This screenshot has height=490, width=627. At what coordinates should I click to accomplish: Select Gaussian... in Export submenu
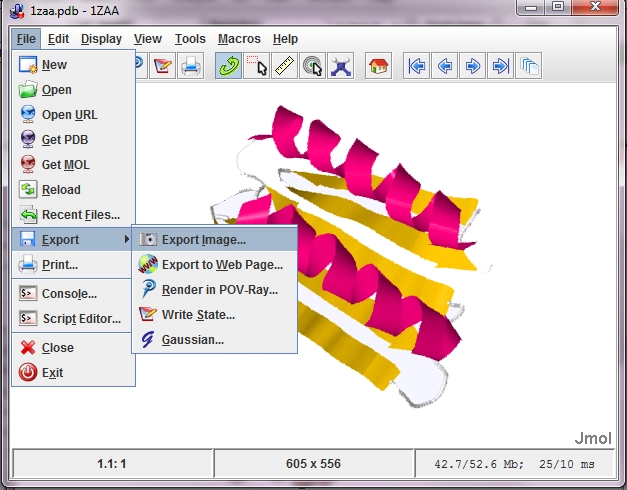click(215, 340)
